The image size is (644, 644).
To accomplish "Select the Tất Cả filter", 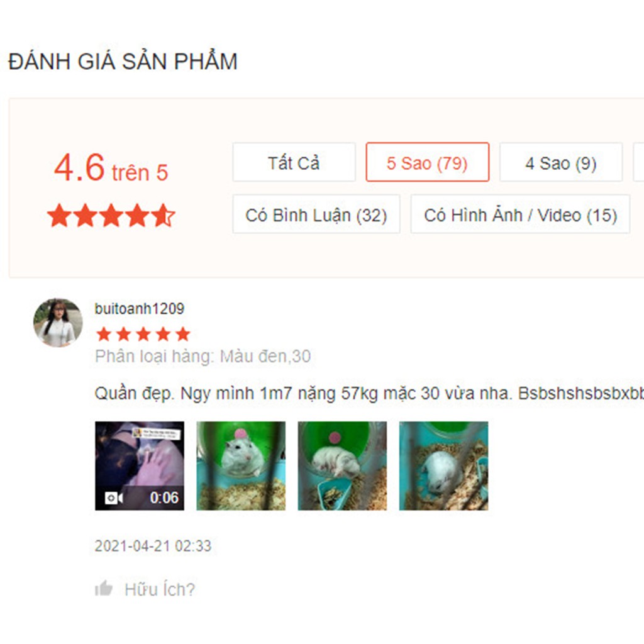I will click(294, 162).
